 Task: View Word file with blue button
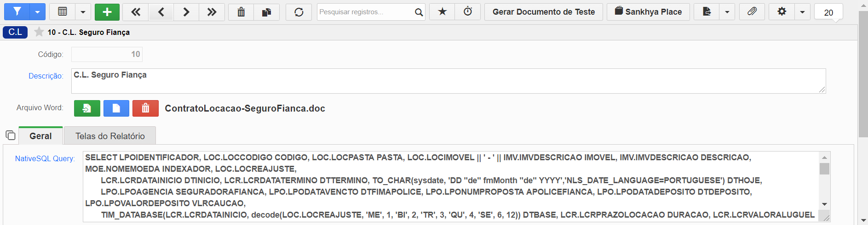(x=116, y=108)
